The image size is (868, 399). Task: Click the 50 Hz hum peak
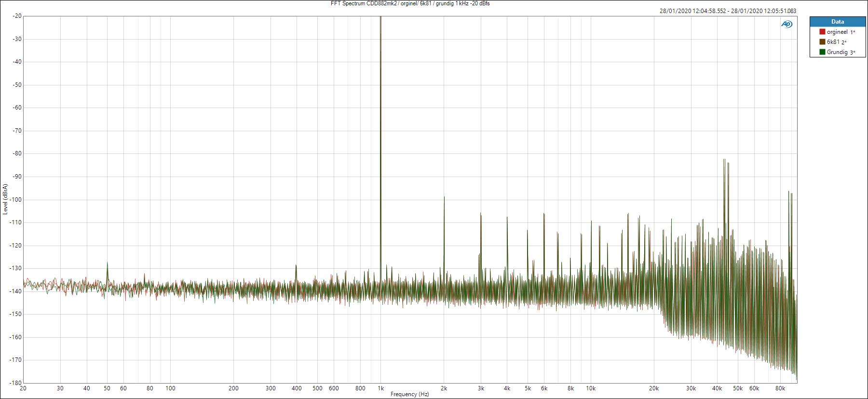(x=107, y=263)
